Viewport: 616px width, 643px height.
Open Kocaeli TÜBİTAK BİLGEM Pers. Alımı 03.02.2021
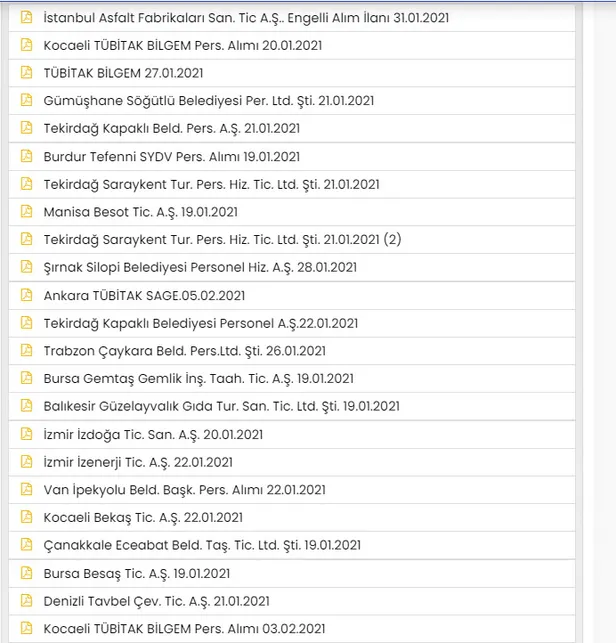(x=184, y=629)
